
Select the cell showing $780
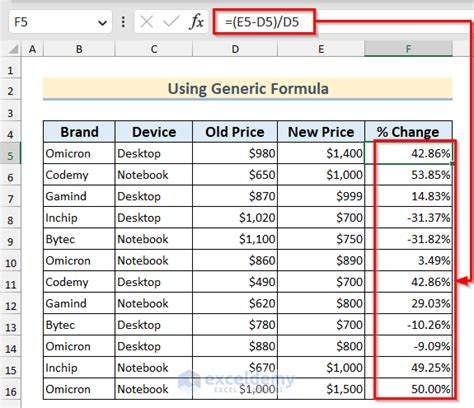(x=235, y=325)
